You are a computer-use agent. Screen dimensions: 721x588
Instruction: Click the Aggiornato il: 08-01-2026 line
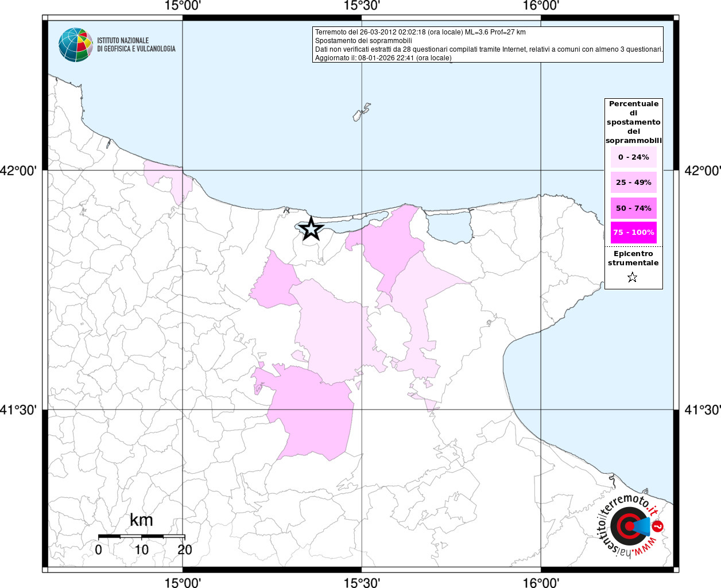383,58
